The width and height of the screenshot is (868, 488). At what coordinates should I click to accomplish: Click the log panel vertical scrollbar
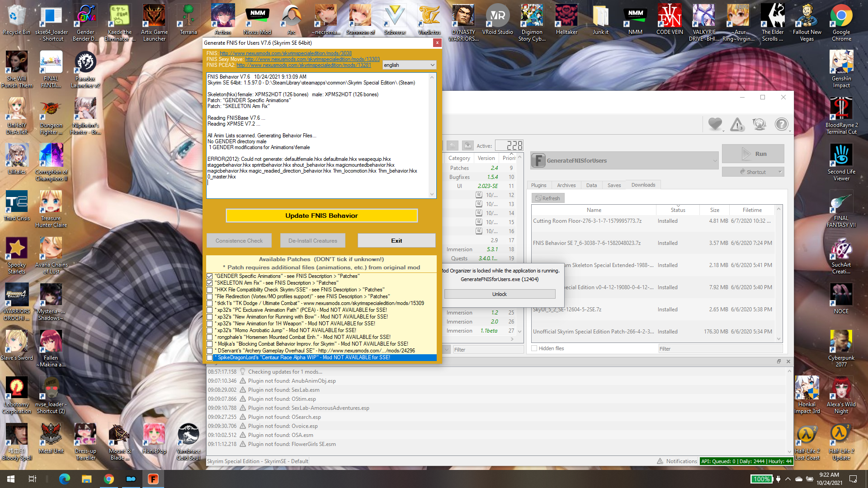pos(790,411)
